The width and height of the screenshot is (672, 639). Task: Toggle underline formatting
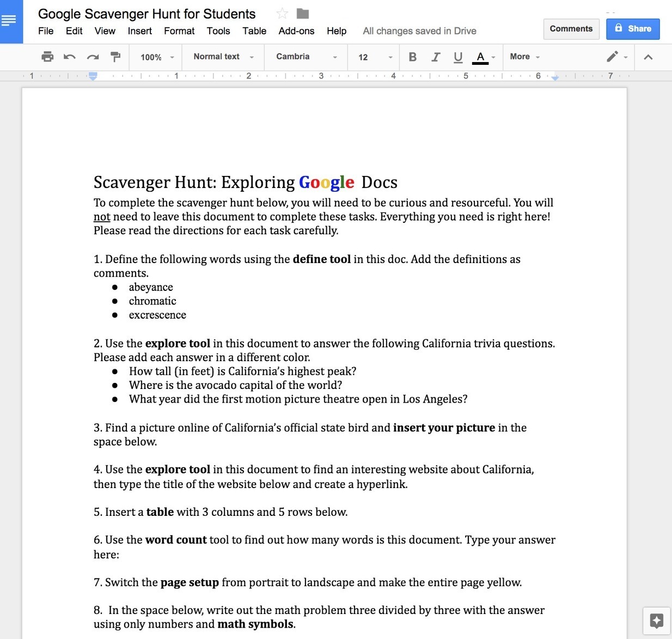pyautogui.click(x=458, y=57)
